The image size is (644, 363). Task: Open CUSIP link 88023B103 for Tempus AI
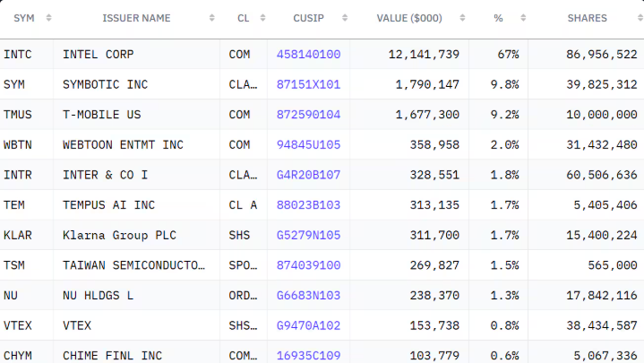[x=308, y=204]
